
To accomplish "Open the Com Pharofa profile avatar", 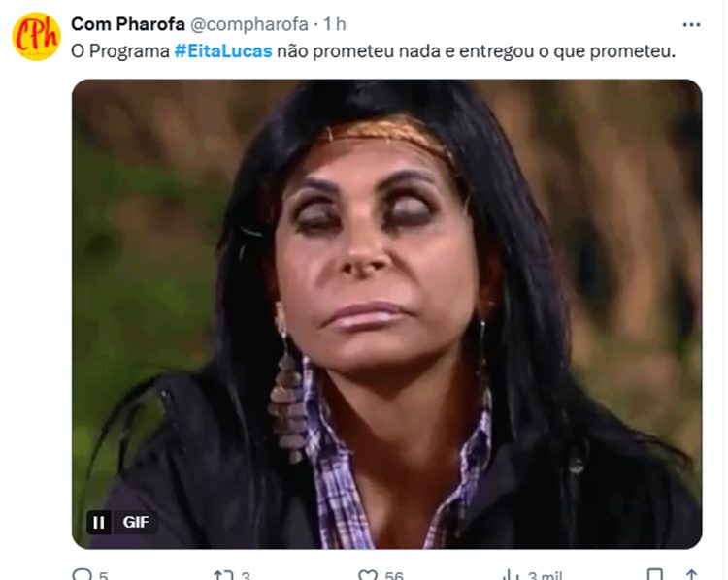I will click(x=36, y=36).
